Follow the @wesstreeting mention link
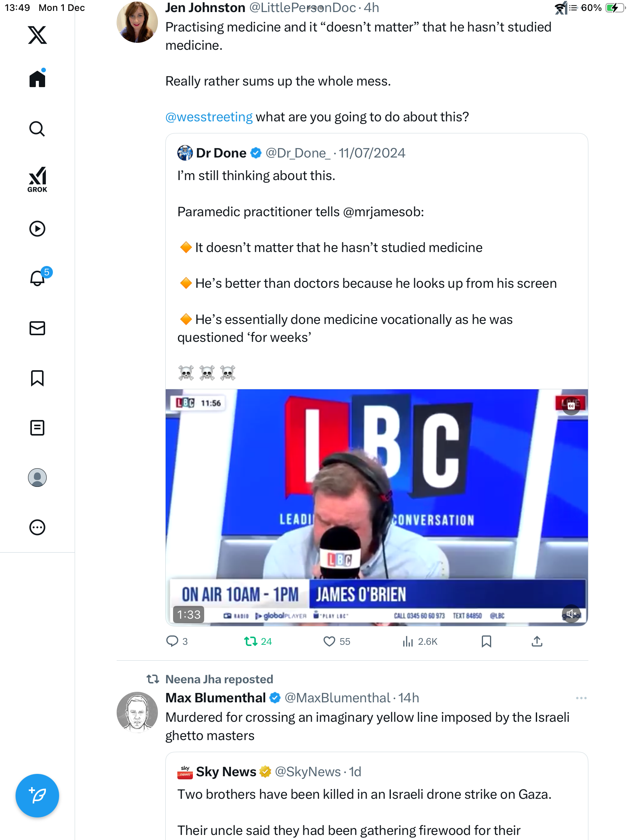This screenshot has width=630, height=840. point(209,117)
